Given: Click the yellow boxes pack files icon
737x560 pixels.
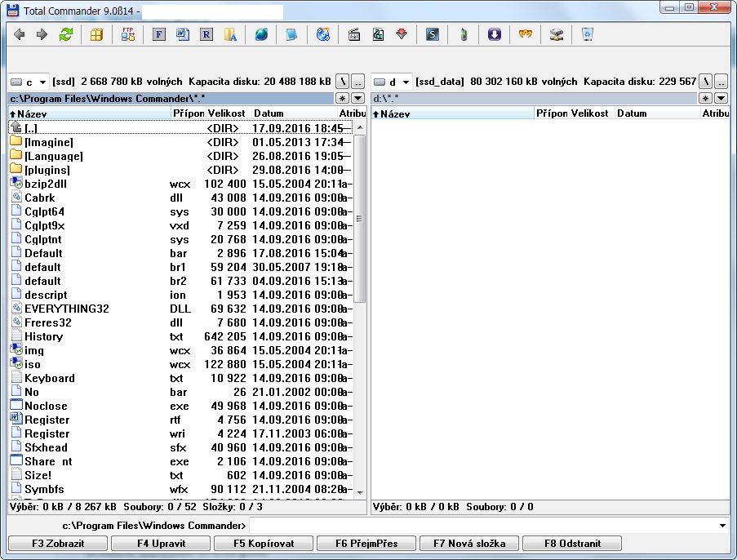Looking at the screenshot, I should pos(96,34).
